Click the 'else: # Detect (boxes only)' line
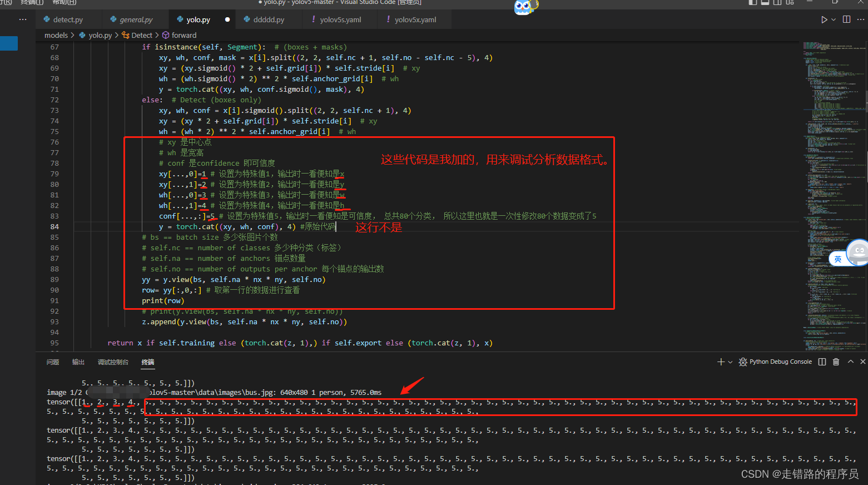This screenshot has height=485, width=868. coord(201,100)
